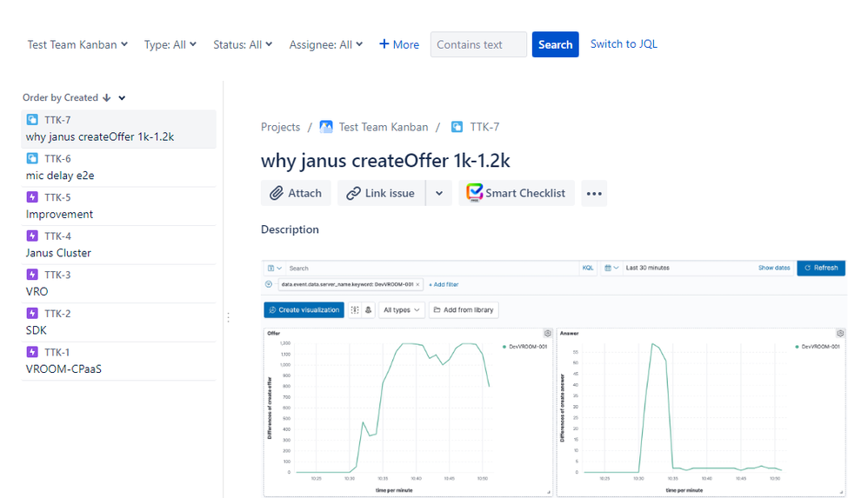This screenshot has height=498, width=868.
Task: Open the Test Team Kanban project dropdown
Action: (x=77, y=44)
